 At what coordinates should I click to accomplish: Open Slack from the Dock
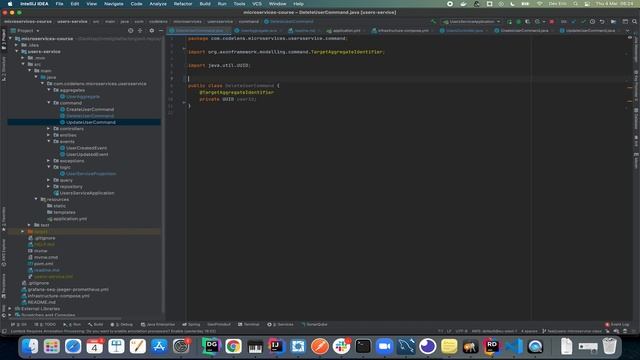pos(341,347)
